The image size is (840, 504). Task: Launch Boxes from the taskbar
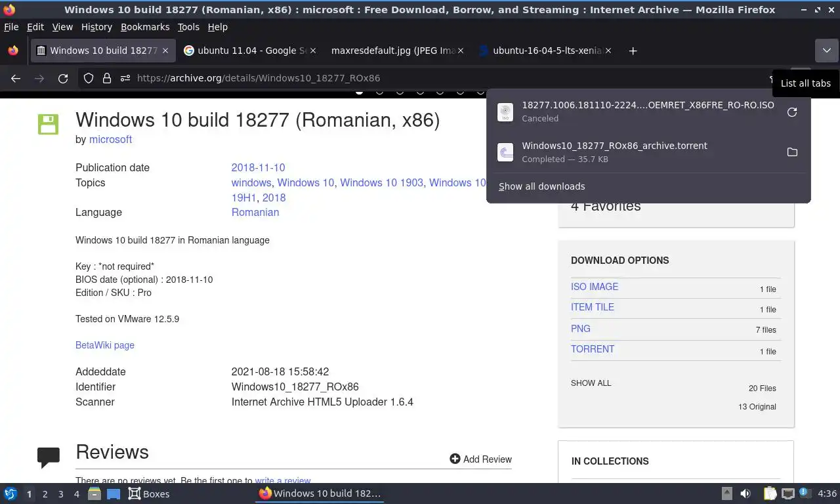click(x=149, y=493)
